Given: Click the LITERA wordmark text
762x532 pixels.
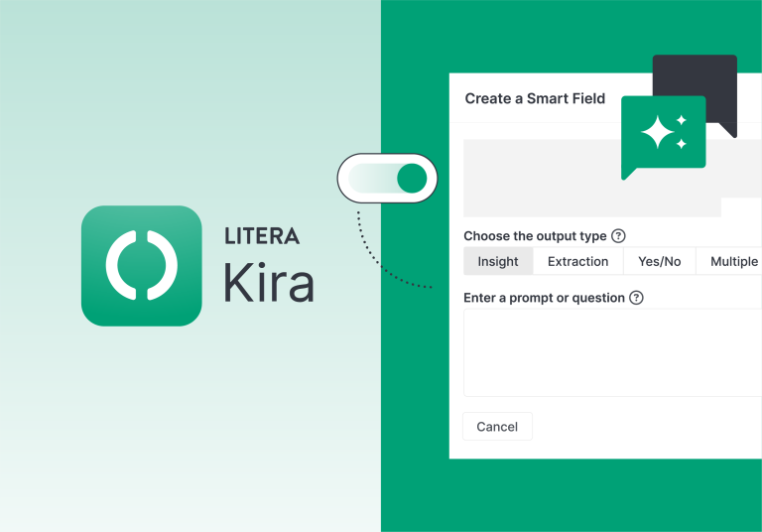Looking at the screenshot, I should 262,236.
